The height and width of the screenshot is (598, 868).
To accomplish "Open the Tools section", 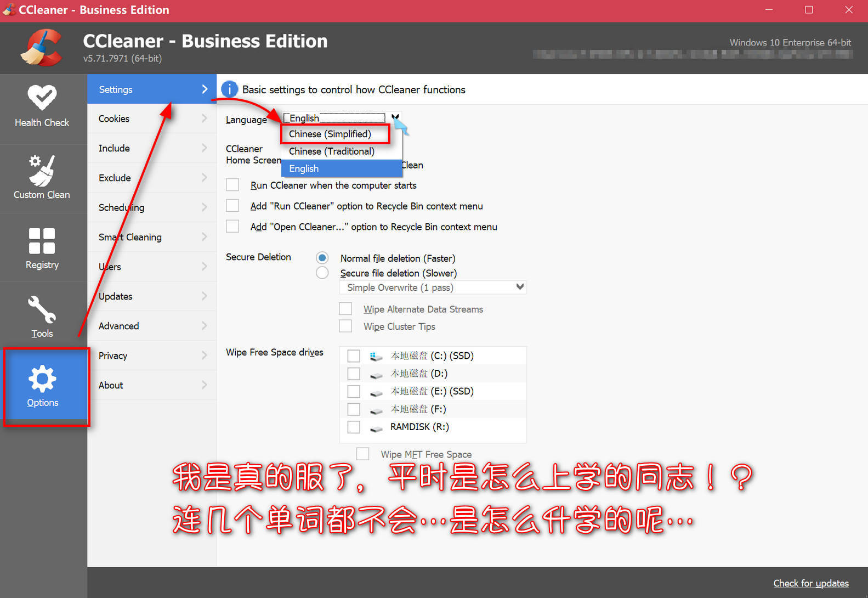I will click(42, 317).
